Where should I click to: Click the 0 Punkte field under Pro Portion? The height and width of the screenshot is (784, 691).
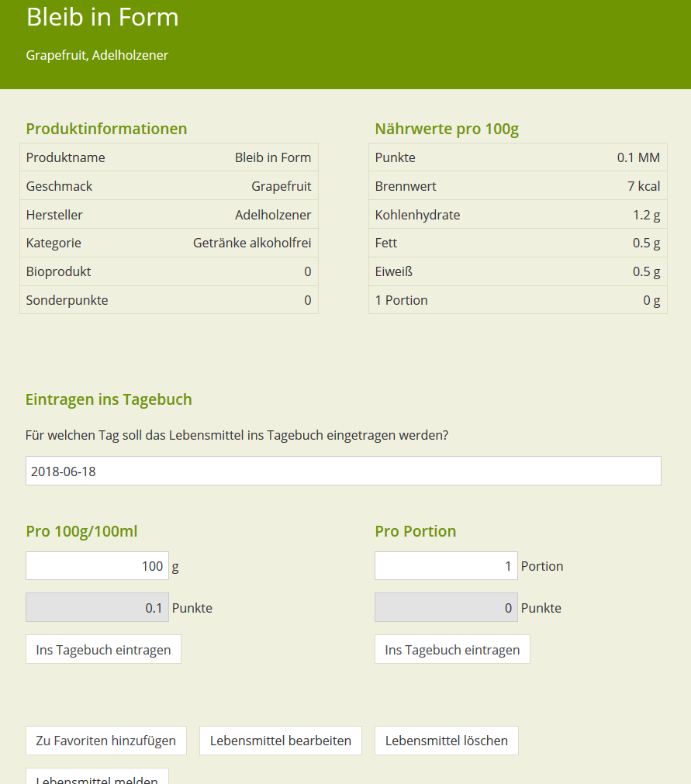pyautogui.click(x=446, y=607)
